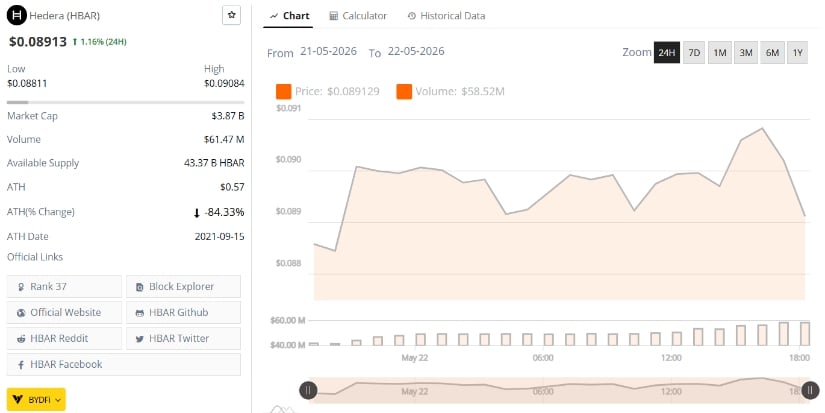Screen dimensions: 825x413
Task: Click the High value $0.09084
Action: click(x=224, y=83)
